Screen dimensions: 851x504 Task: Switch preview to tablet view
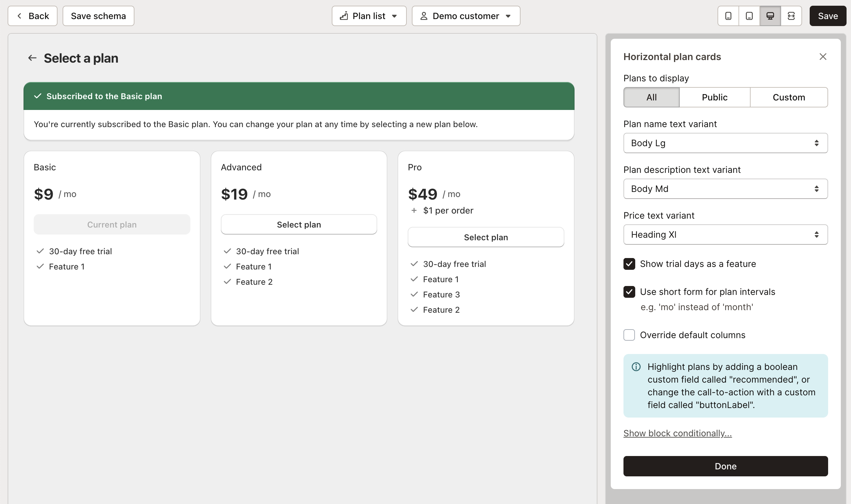[749, 16]
